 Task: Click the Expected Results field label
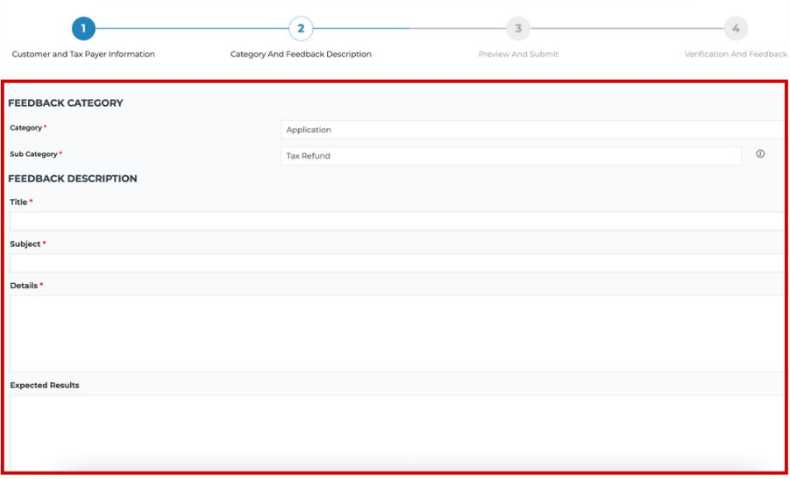click(44, 385)
